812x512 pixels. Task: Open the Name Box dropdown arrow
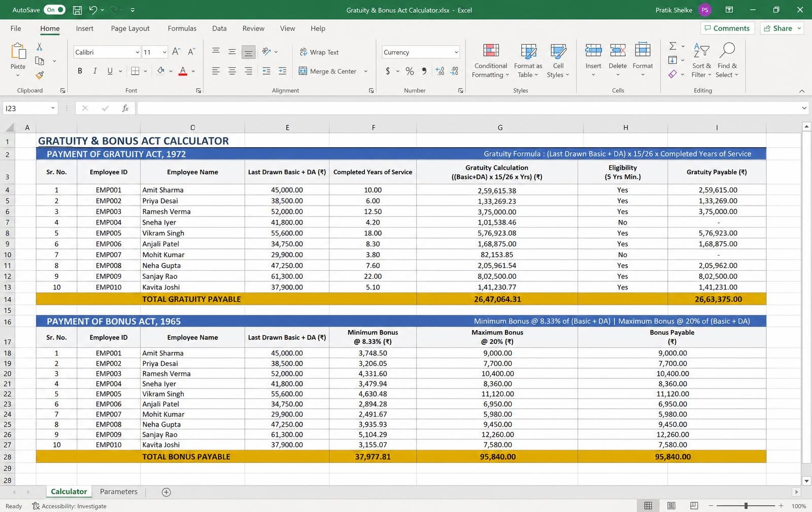tap(52, 108)
